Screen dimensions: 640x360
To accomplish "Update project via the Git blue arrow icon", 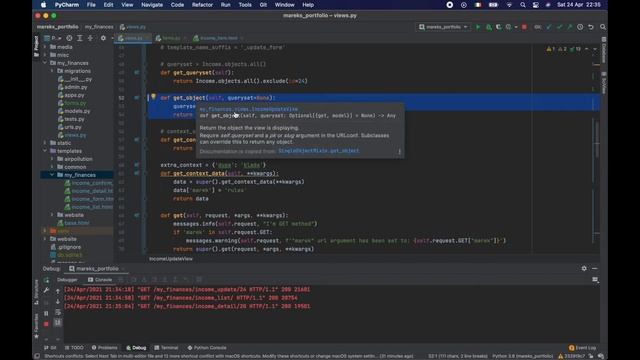I will pos(549,27).
